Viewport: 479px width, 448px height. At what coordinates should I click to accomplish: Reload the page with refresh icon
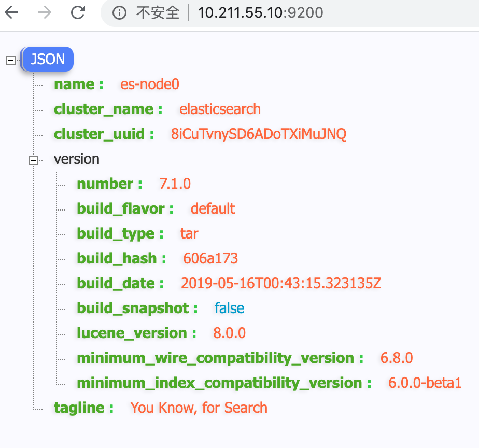coord(78,13)
